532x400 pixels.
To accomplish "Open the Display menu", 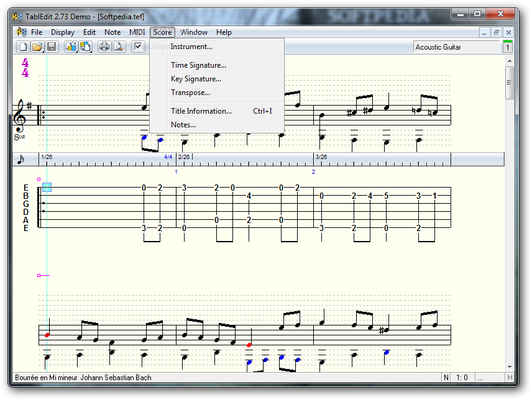I will point(63,32).
